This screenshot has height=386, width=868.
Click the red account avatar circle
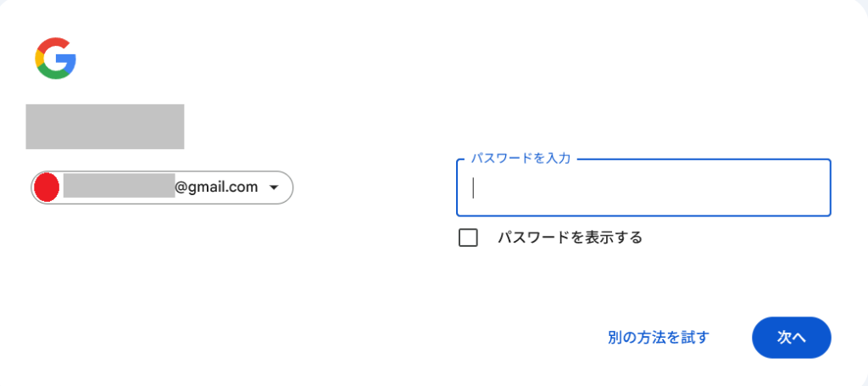tap(47, 187)
